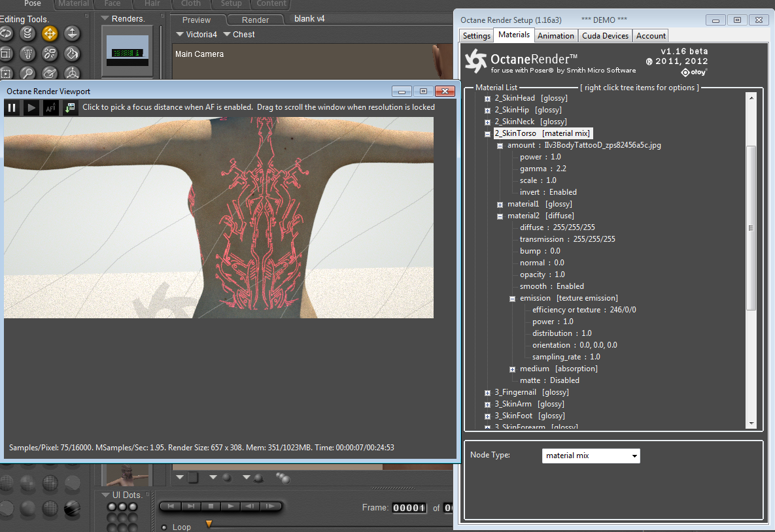This screenshot has width=775, height=532.
Task: Select the View Magnifier tool
Action: tap(27, 73)
